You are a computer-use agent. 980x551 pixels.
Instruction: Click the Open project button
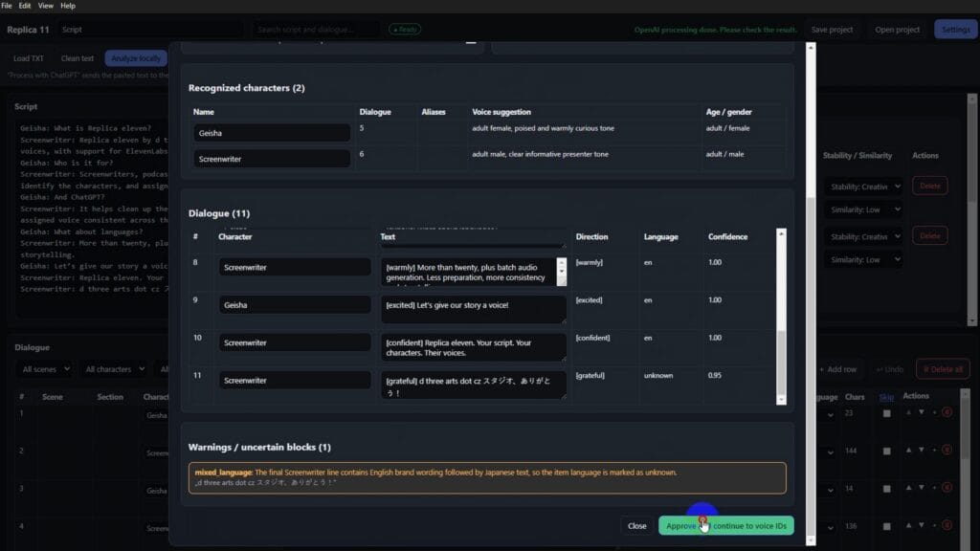tap(897, 30)
